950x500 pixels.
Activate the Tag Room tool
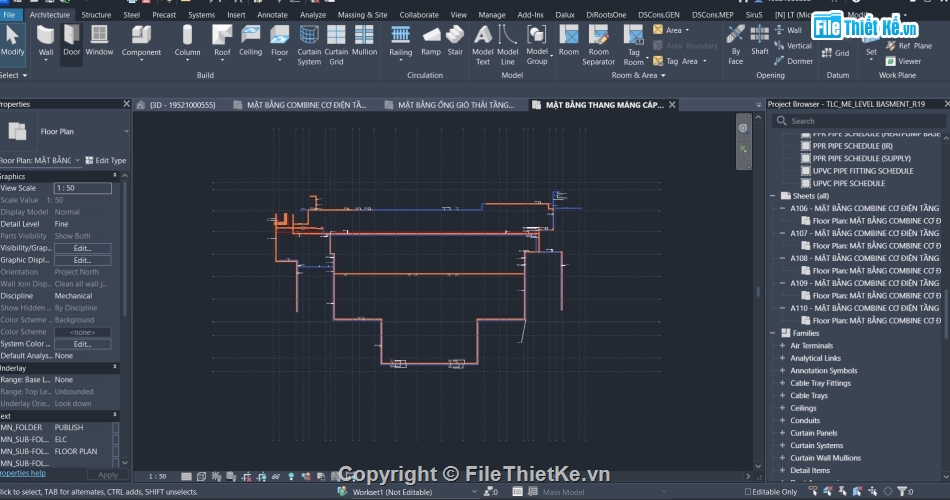coord(634,45)
